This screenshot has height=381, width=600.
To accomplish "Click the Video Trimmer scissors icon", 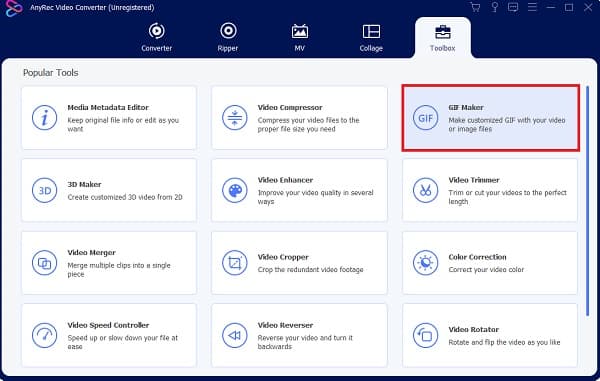I will (x=426, y=190).
